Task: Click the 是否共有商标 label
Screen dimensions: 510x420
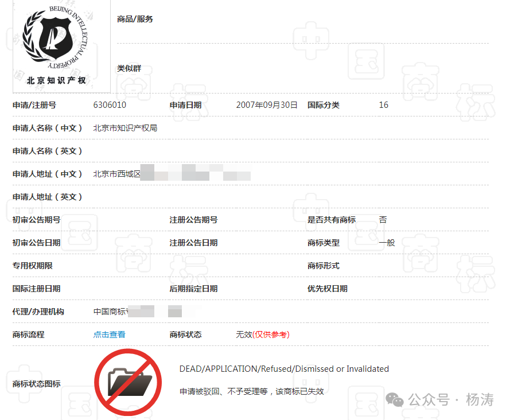Action: [332, 220]
